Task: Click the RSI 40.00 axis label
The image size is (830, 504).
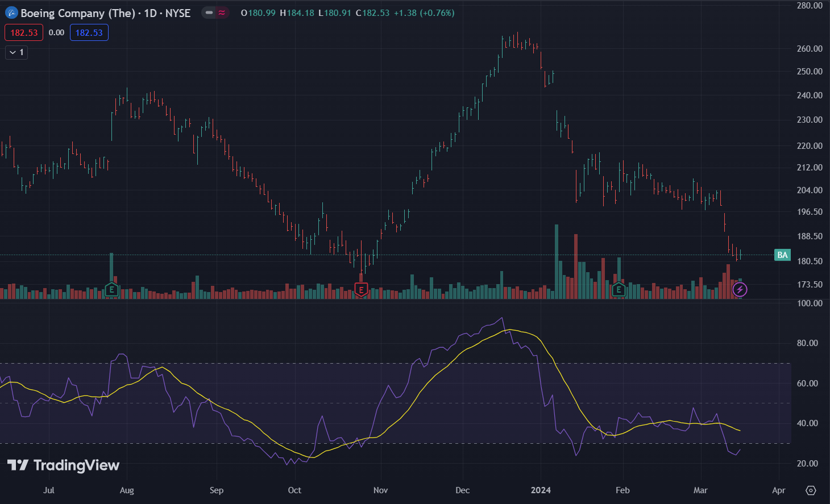Action: (x=807, y=423)
